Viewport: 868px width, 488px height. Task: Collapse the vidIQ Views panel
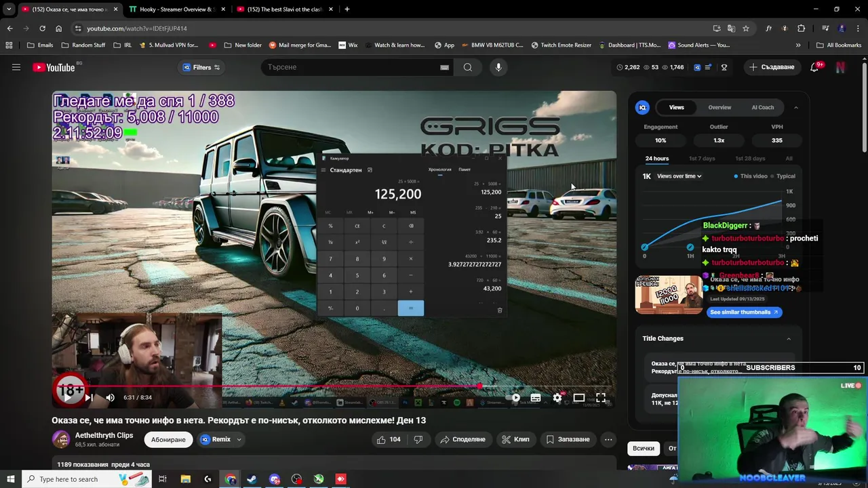coord(796,107)
